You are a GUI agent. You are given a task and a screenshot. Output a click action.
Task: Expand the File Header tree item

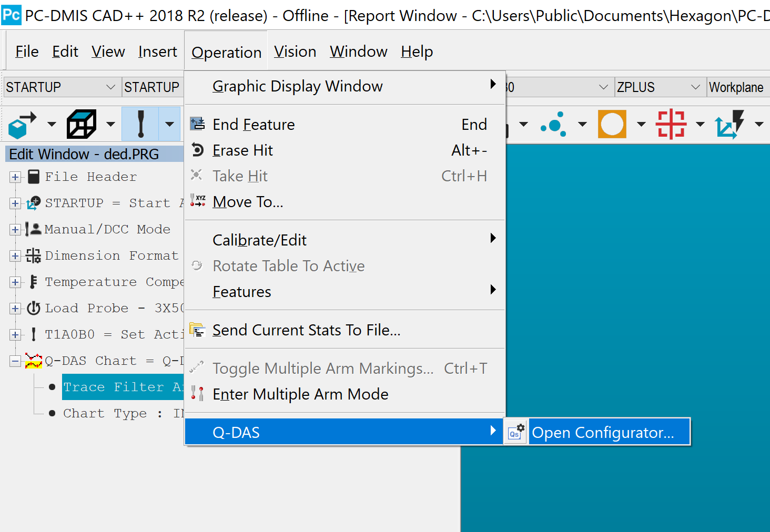[x=15, y=177]
